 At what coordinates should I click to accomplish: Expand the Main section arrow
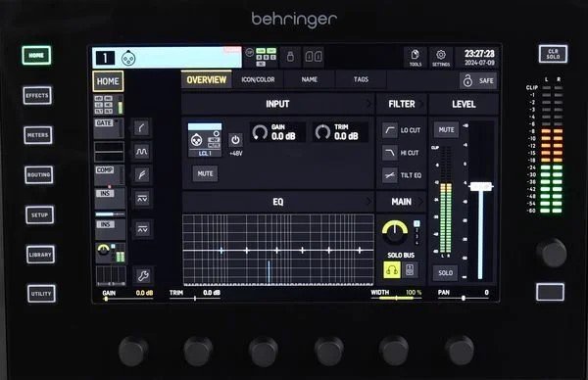pos(420,202)
